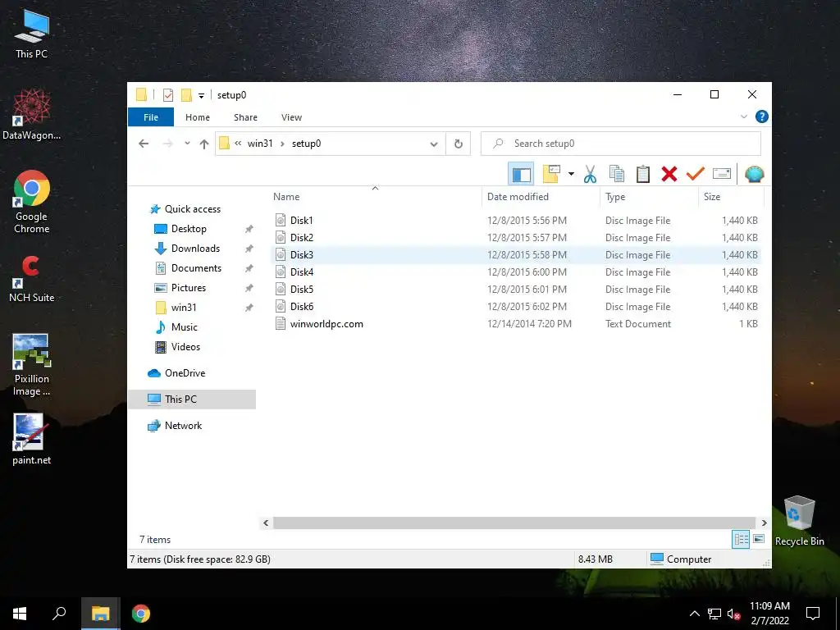Image resolution: width=840 pixels, height=630 pixels.
Task: Select the Disk3 image file
Action: click(302, 254)
